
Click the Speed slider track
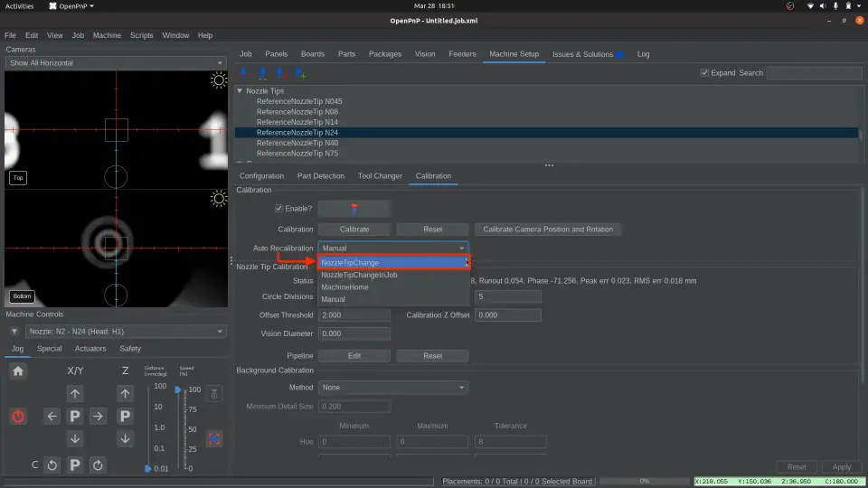(179, 429)
